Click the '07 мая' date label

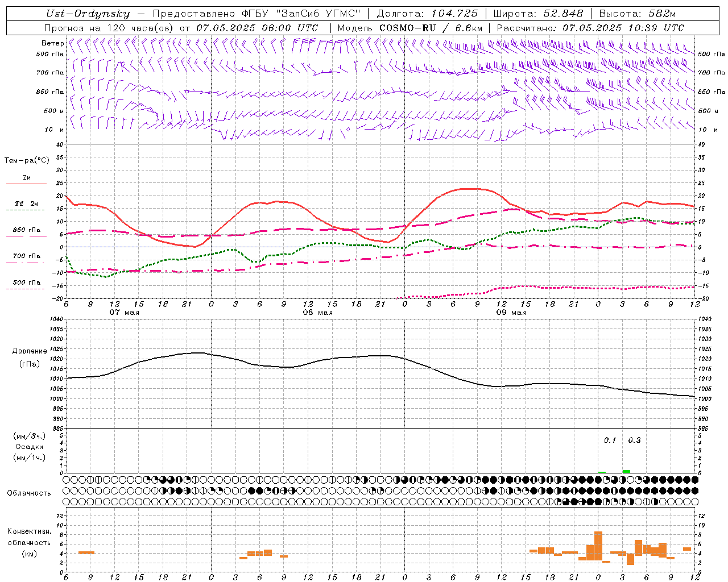click(124, 313)
